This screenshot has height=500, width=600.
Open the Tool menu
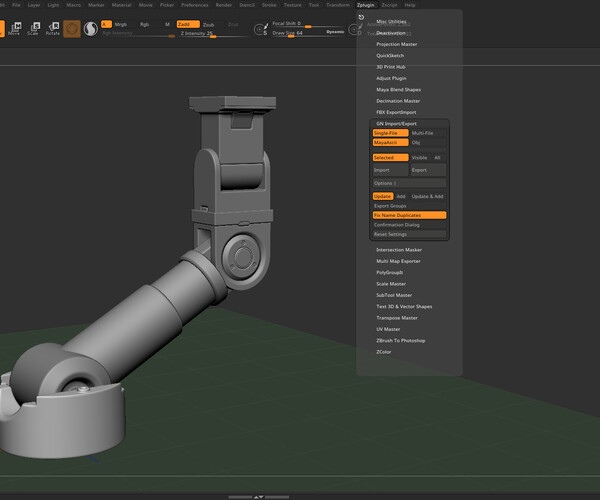point(314,5)
